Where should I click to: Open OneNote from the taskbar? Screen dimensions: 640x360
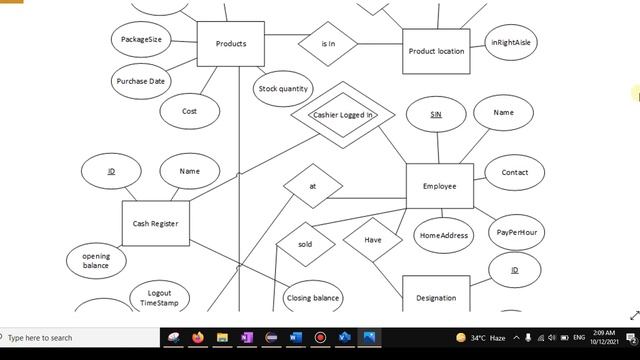point(247,338)
